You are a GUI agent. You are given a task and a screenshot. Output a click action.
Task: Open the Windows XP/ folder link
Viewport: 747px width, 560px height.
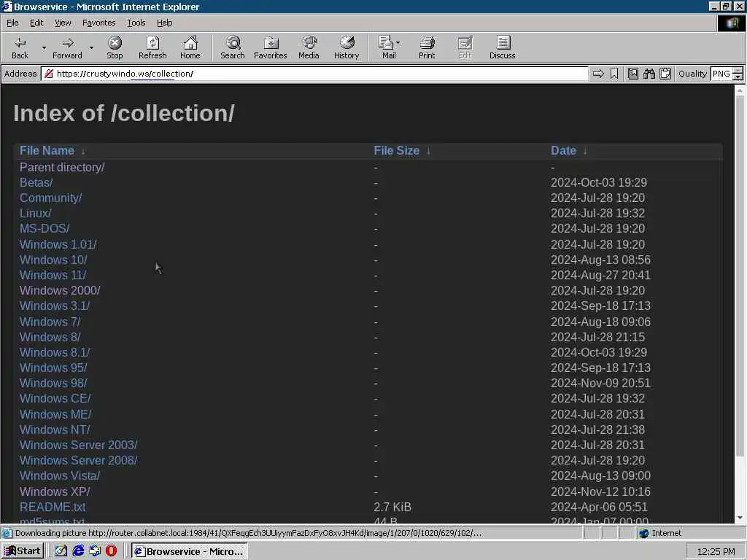[55, 491]
